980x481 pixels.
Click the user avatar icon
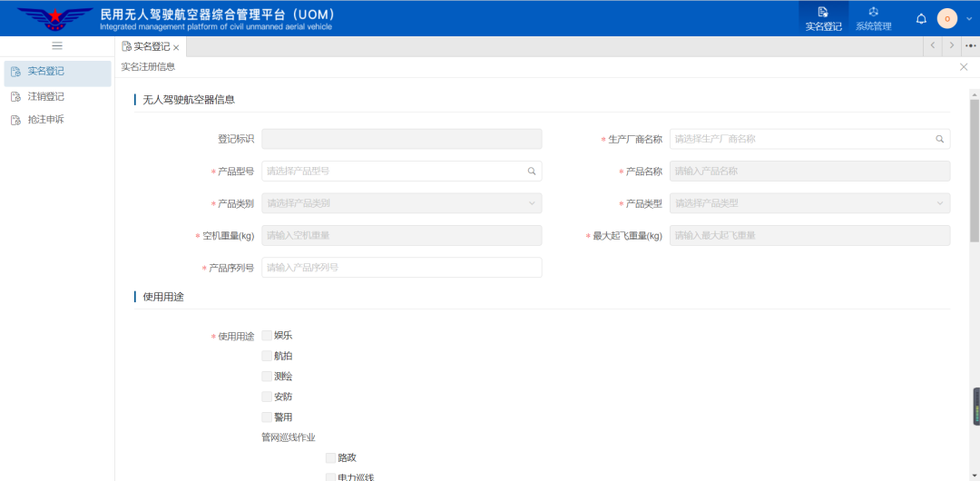coord(946,18)
